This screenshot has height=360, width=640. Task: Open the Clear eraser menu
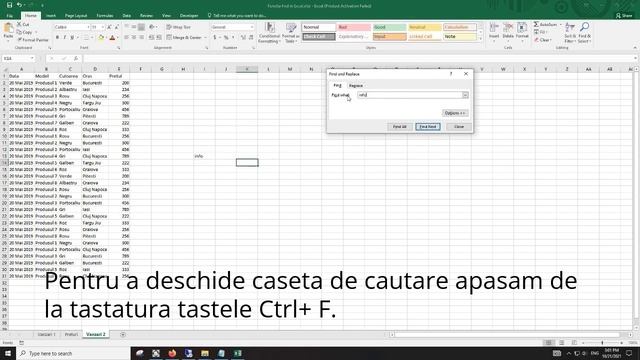[543, 40]
